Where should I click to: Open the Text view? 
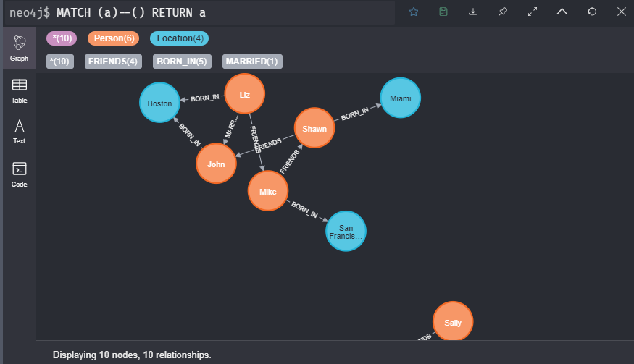point(20,132)
